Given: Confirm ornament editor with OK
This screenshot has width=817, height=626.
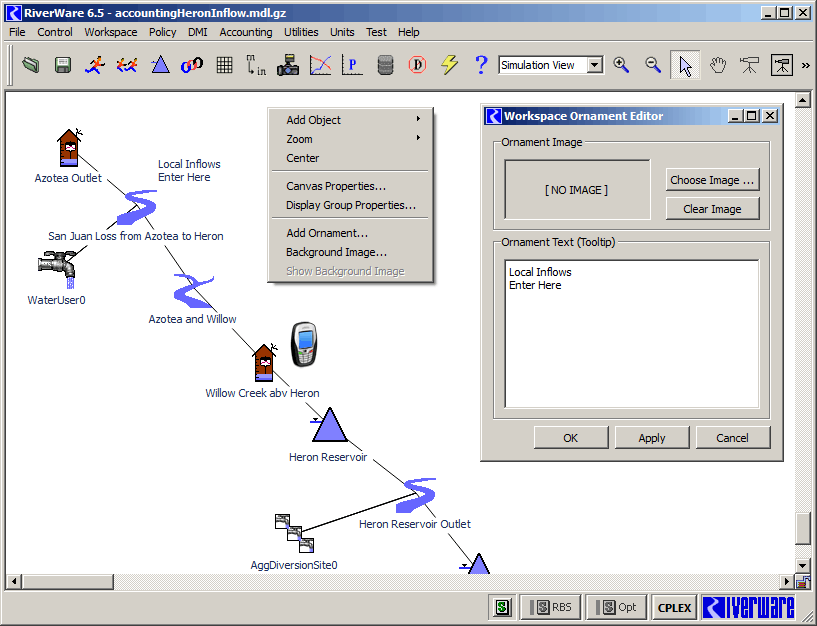Looking at the screenshot, I should click(x=571, y=438).
